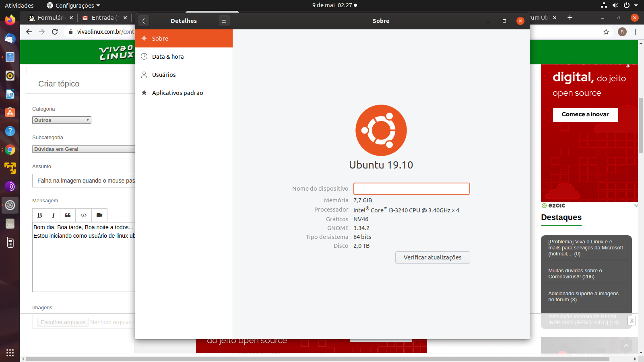The height and width of the screenshot is (362, 644).
Task: Switch to Google Chrome in the dock
Action: coord(10,150)
